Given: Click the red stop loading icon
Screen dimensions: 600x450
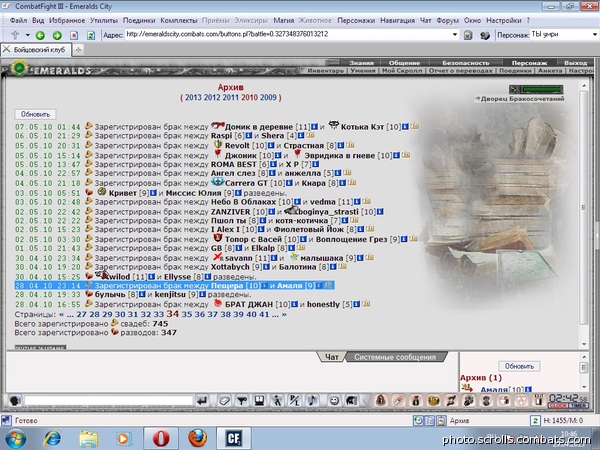Looking at the screenshot, I should [74, 36].
